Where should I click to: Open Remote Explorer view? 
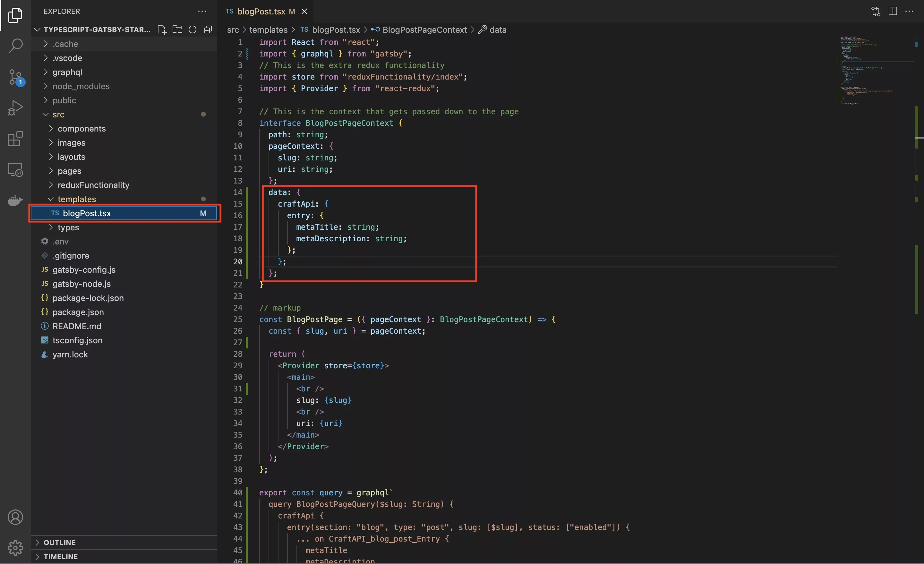tap(15, 169)
